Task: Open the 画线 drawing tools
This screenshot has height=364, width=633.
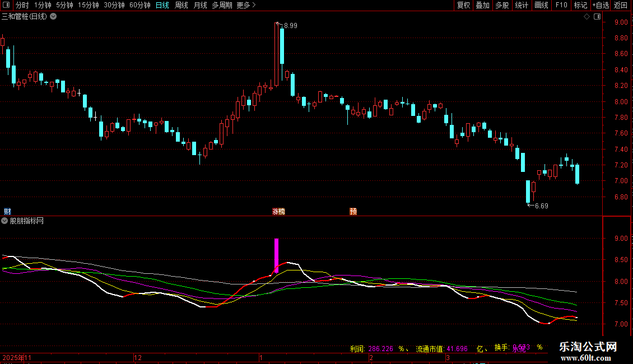Action: click(541, 5)
